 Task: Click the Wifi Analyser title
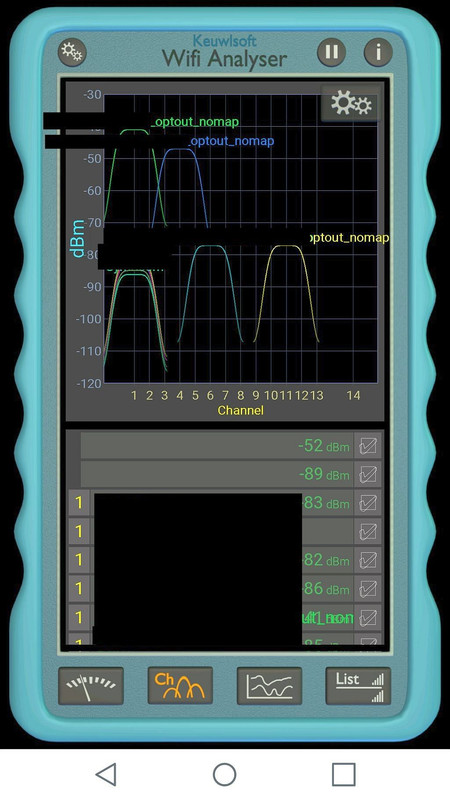coord(224,59)
